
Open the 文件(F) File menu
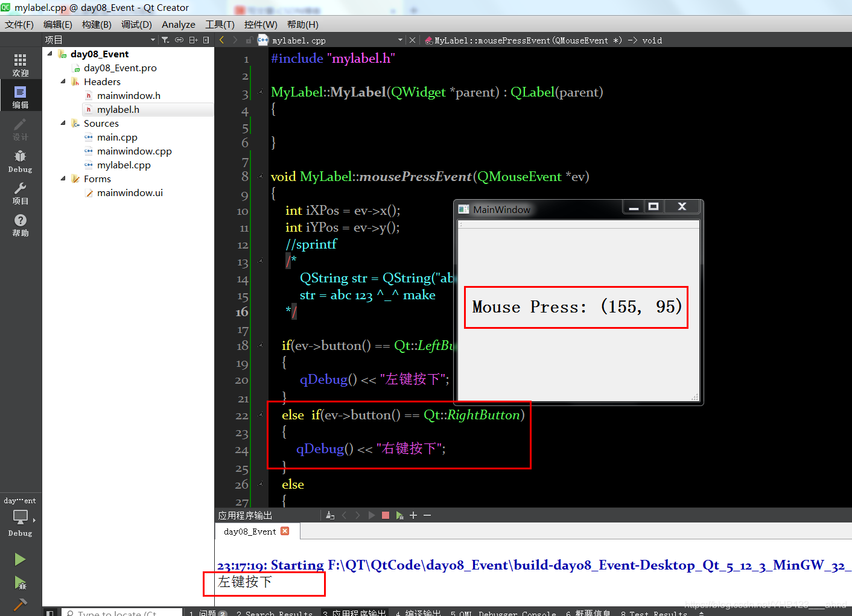[x=19, y=24]
